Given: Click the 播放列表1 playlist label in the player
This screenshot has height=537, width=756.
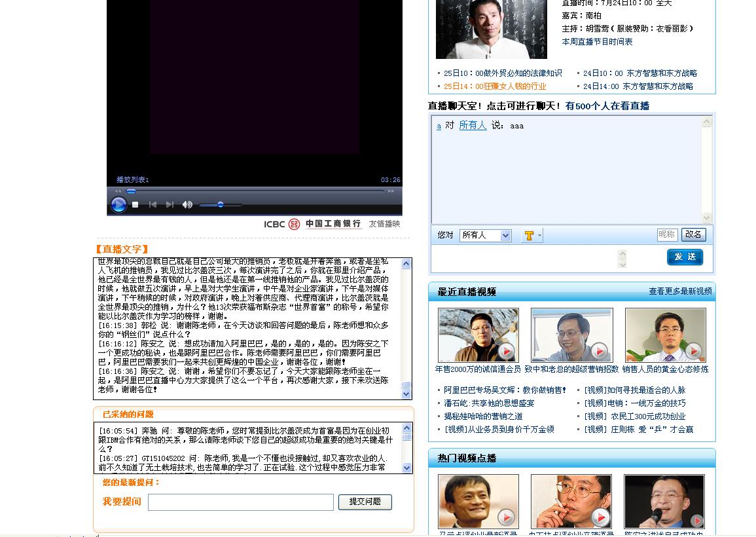Looking at the screenshot, I should click(133, 179).
